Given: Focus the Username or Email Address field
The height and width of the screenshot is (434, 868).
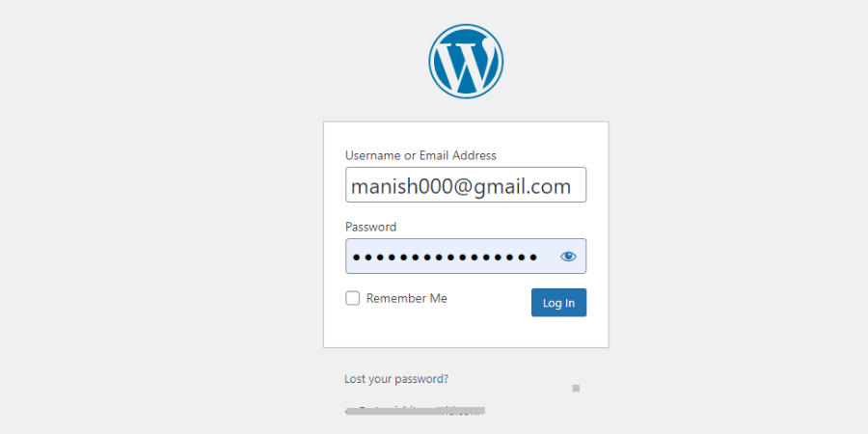Looking at the screenshot, I should (466, 185).
